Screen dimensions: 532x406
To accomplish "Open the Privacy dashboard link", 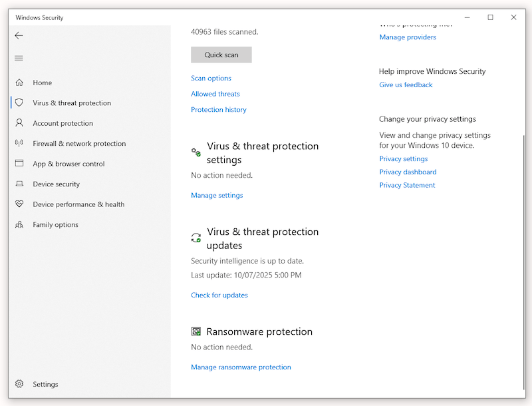I will pyautogui.click(x=408, y=172).
